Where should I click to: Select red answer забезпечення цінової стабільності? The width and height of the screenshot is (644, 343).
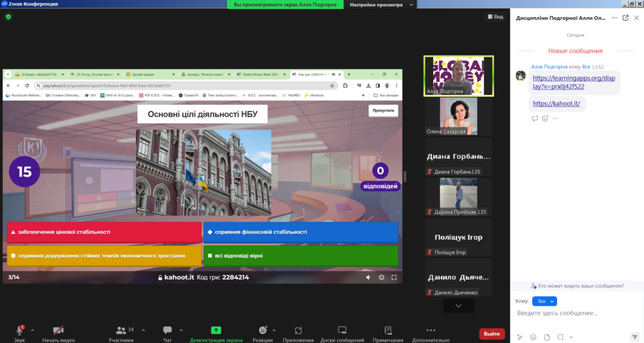coord(104,232)
